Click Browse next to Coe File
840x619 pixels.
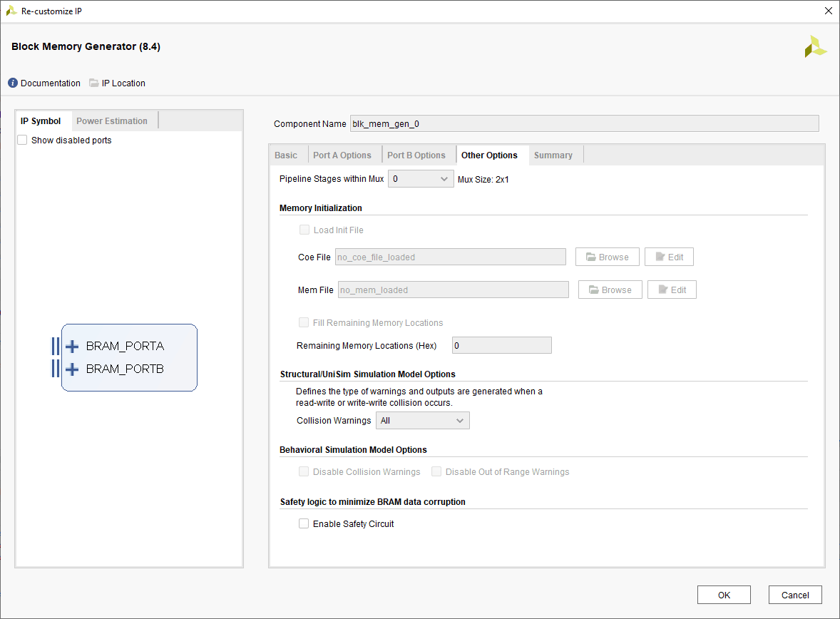[608, 257]
